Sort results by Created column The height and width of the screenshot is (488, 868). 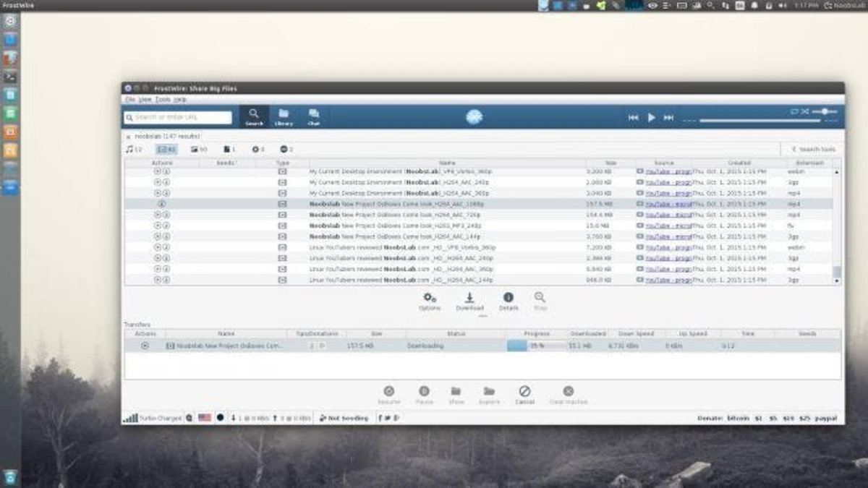(739, 163)
